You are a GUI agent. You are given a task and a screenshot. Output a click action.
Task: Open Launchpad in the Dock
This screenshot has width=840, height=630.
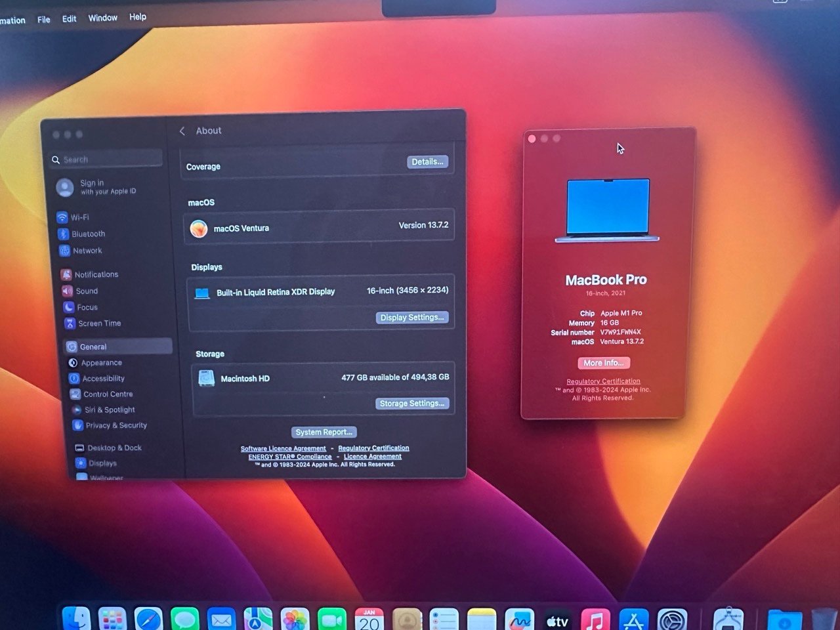pyautogui.click(x=112, y=619)
